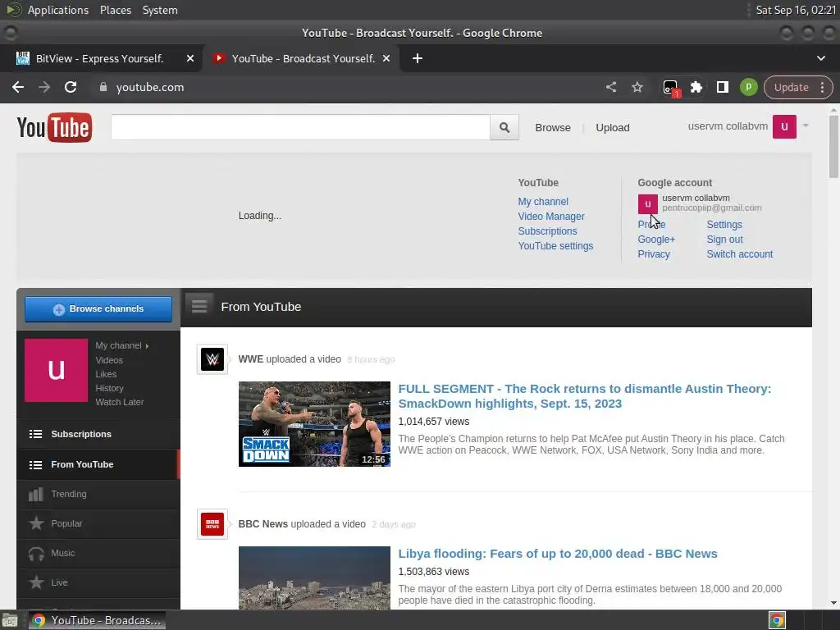Open the Rock returns SmackDown video title
The image size is (840, 630).
coord(584,396)
